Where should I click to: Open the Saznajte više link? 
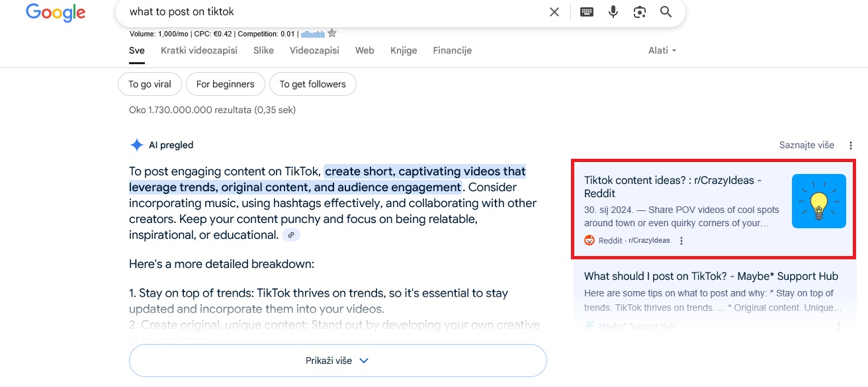(806, 144)
